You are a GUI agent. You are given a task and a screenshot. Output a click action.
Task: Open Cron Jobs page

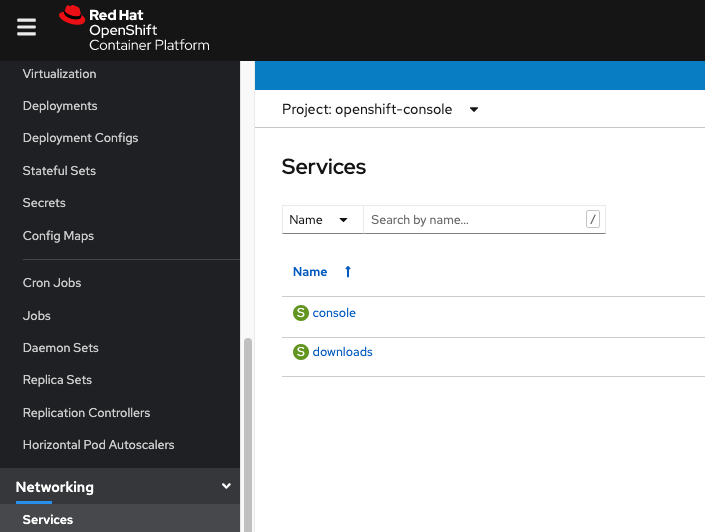click(52, 283)
